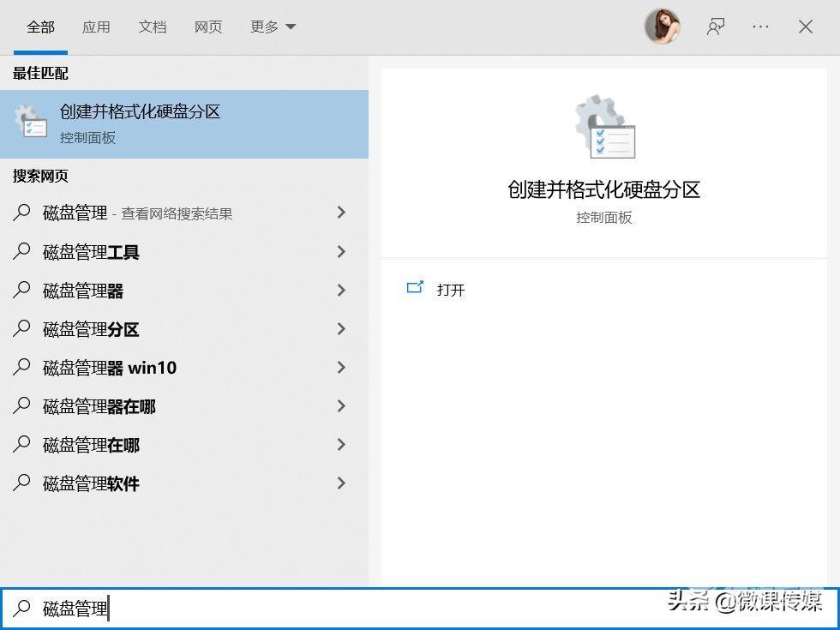Image resolution: width=840 pixels, height=630 pixels.
Task: Click search icon beside 磁盘管理软件
Action: tap(21, 483)
